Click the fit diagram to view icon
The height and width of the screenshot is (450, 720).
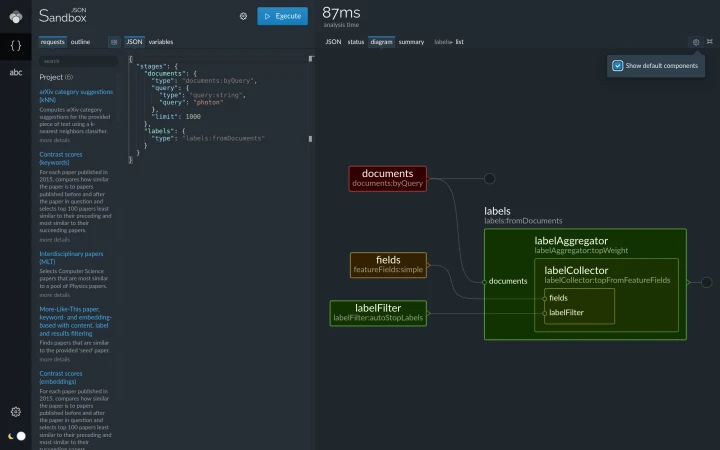tap(710, 42)
